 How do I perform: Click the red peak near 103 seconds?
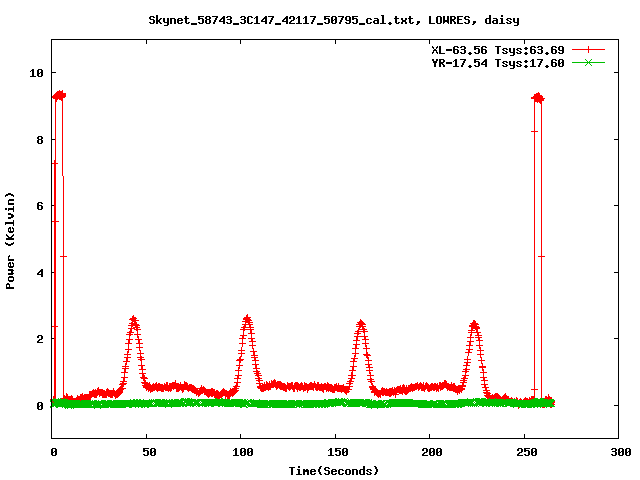point(247,318)
